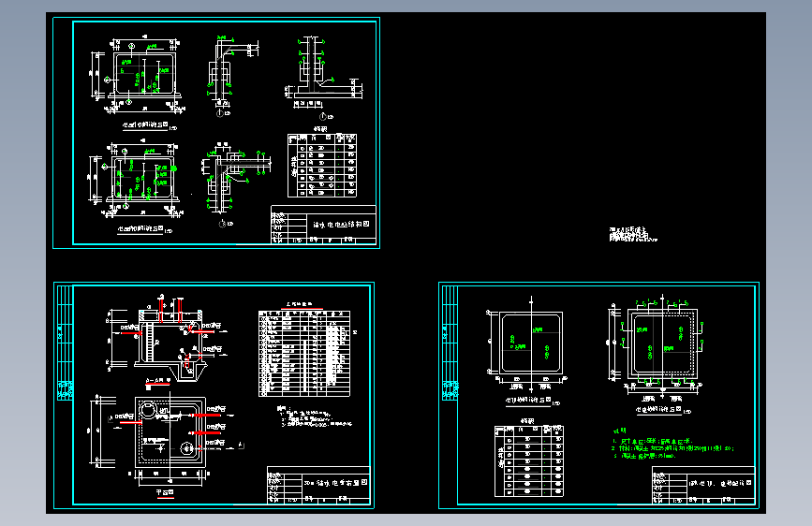The width and height of the screenshot is (812, 526).
Task: Click the rebar table in the slab reinforcement sheet
Action: point(529,460)
